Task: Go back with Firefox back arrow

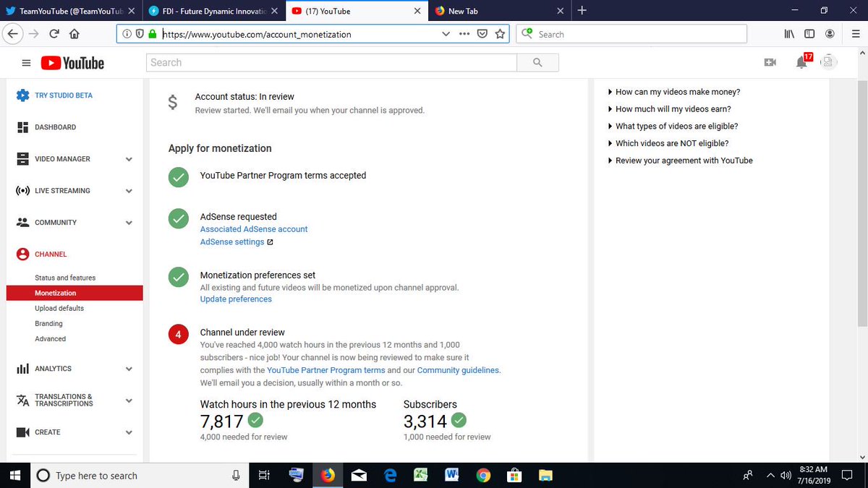Action: [x=11, y=34]
